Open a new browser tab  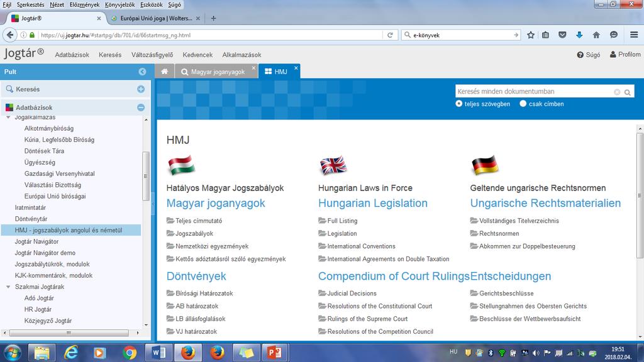pyautogui.click(x=213, y=18)
